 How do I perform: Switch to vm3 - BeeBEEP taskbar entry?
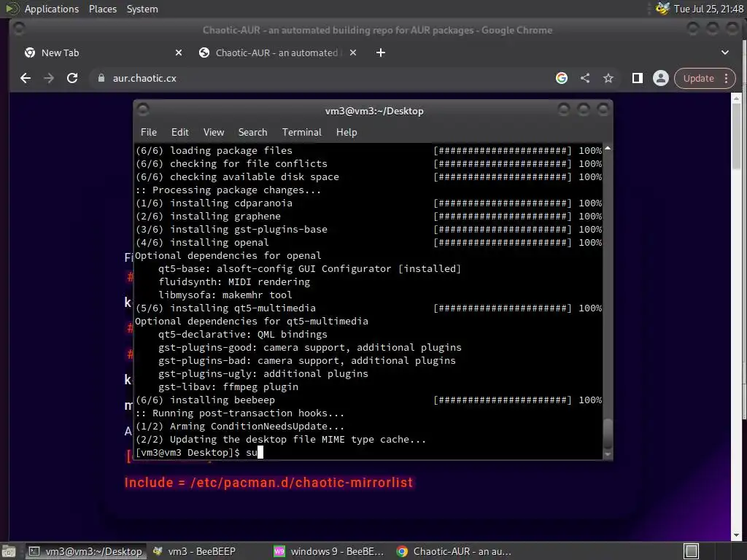pyautogui.click(x=194, y=551)
